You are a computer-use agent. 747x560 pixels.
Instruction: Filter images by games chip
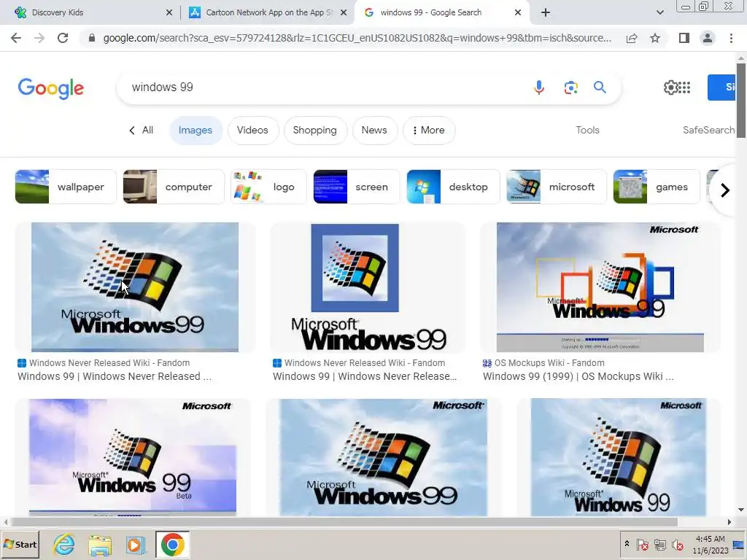coord(657,187)
